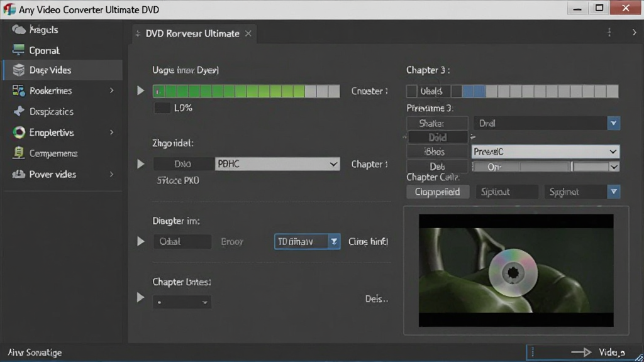This screenshot has height=362, width=644.
Task: Toggle the checkbox before Ubals
Action: tap(411, 91)
